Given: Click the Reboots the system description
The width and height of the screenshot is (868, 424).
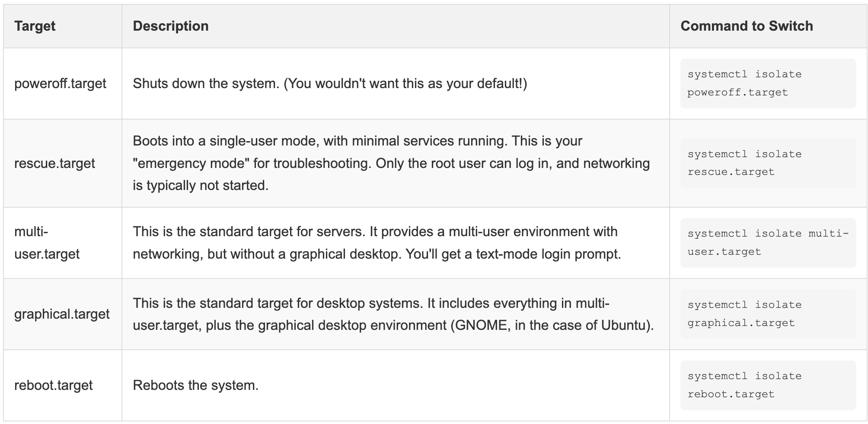Looking at the screenshot, I should click(195, 386).
